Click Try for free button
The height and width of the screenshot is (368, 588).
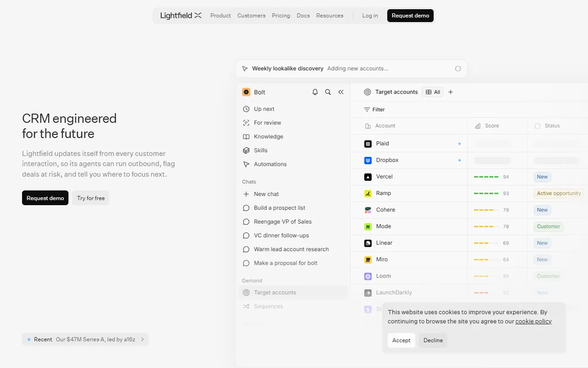pos(91,198)
